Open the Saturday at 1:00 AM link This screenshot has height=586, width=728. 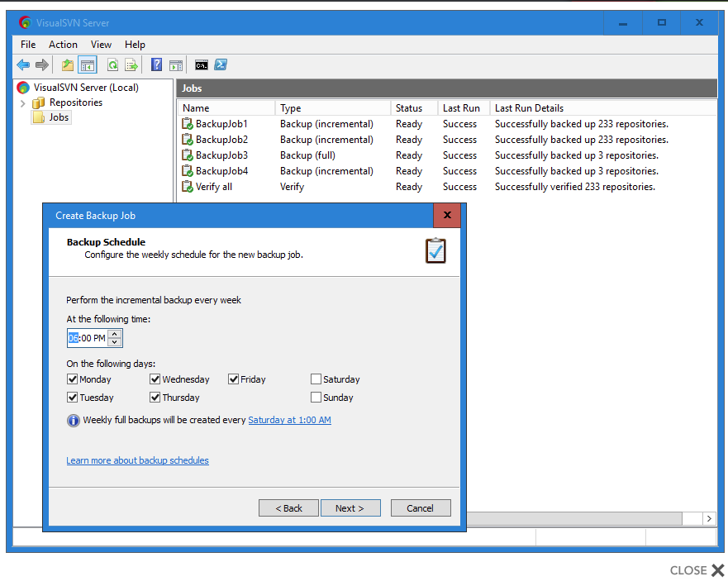(x=290, y=420)
